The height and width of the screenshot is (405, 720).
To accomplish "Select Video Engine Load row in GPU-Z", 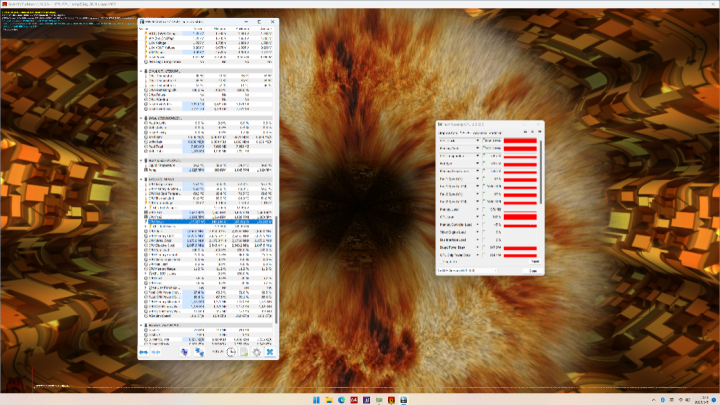I will (x=488, y=232).
